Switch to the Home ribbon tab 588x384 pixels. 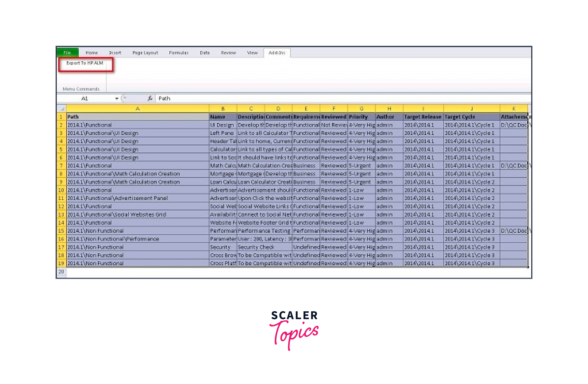92,53
